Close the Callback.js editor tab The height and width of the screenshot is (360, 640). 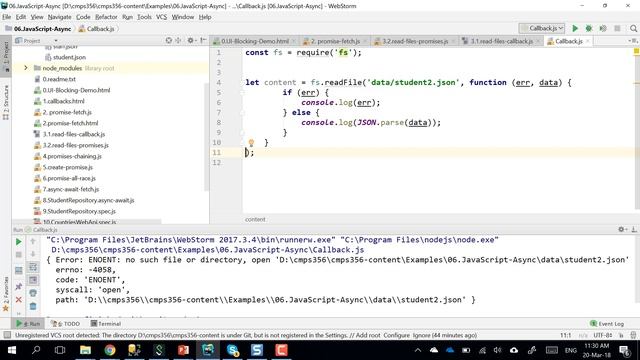coord(587,41)
